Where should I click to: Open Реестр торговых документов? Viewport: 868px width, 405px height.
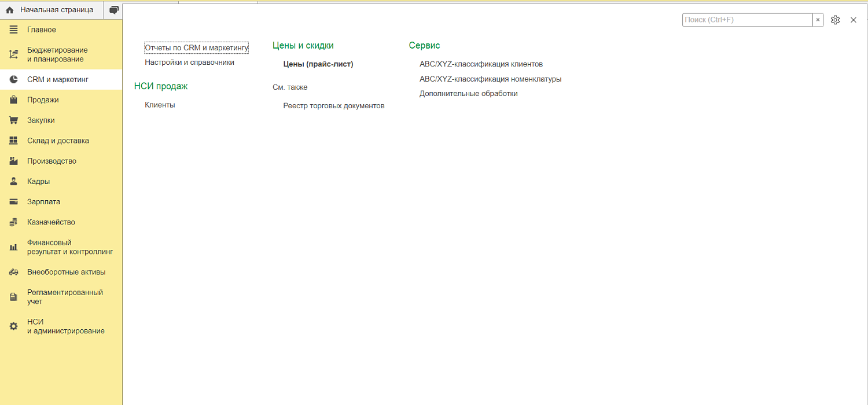click(x=334, y=105)
